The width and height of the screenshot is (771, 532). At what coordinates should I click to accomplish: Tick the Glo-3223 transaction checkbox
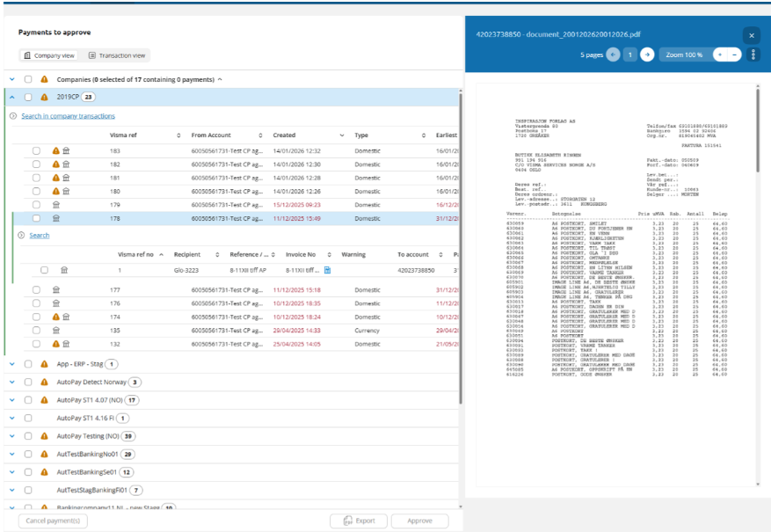pyautogui.click(x=44, y=270)
